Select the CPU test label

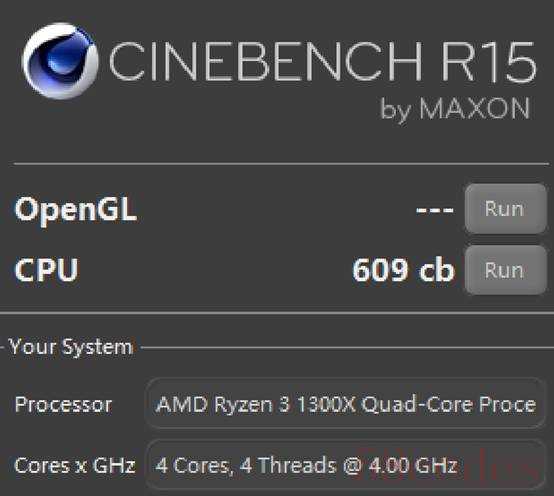click(x=46, y=270)
